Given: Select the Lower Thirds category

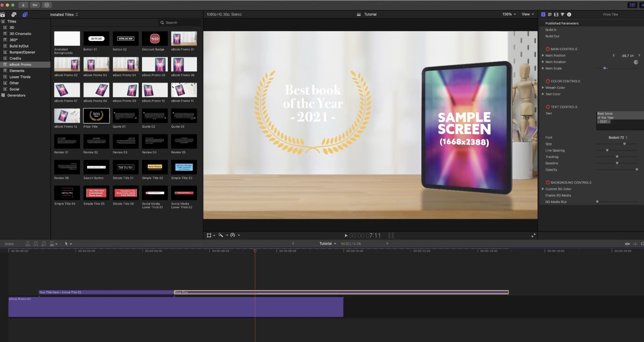Looking at the screenshot, I should 20,77.
